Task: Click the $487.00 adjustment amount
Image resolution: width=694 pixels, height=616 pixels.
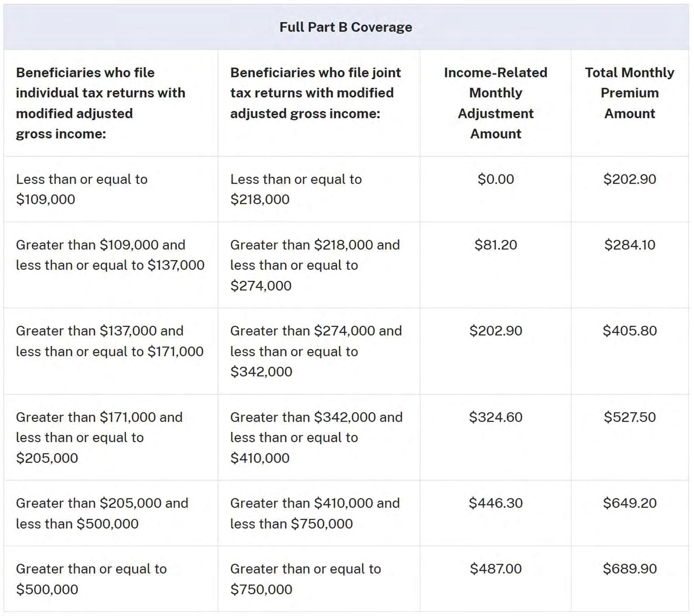Action: (496, 569)
